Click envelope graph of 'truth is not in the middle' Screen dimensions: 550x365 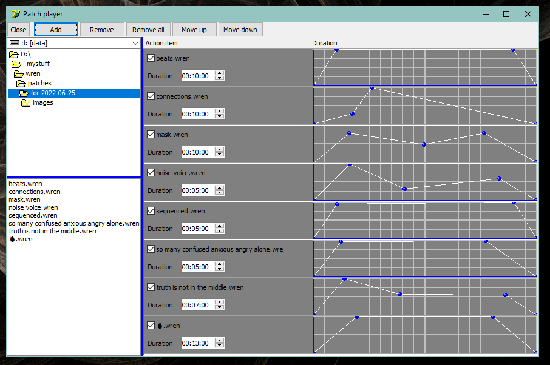click(425, 297)
